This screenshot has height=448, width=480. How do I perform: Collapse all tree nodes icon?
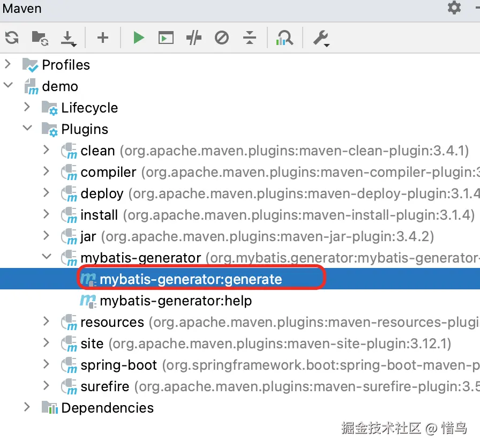pyautogui.click(x=250, y=38)
